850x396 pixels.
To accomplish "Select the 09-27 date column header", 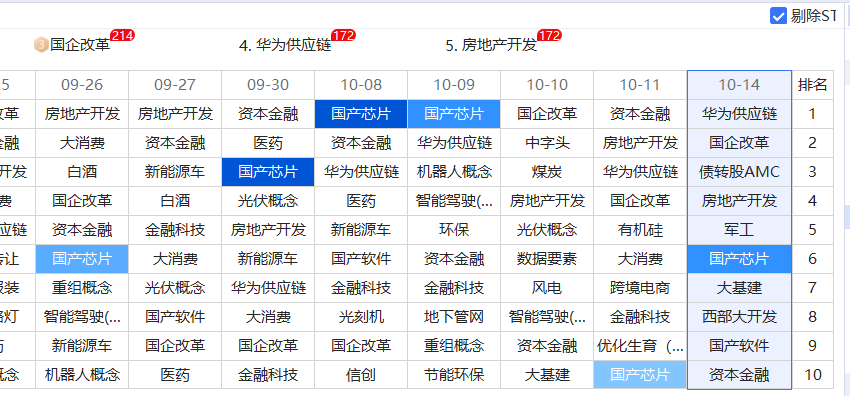I will coord(175,85).
